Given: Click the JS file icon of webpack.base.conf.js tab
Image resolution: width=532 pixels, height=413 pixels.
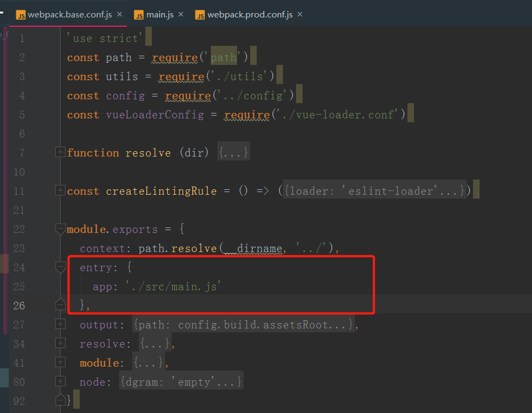Looking at the screenshot, I should (x=21, y=15).
